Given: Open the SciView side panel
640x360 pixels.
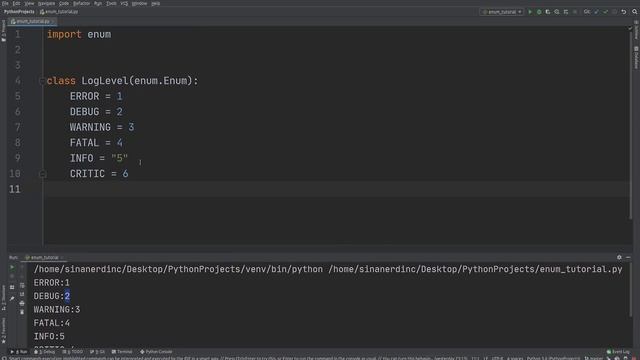Looking at the screenshot, I should pyautogui.click(x=636, y=30).
